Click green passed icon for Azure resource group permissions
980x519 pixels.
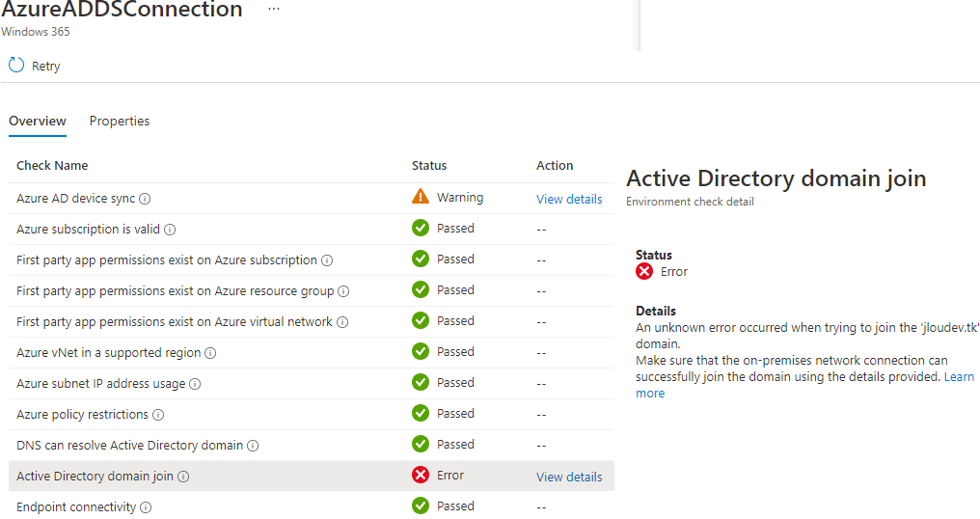click(421, 289)
